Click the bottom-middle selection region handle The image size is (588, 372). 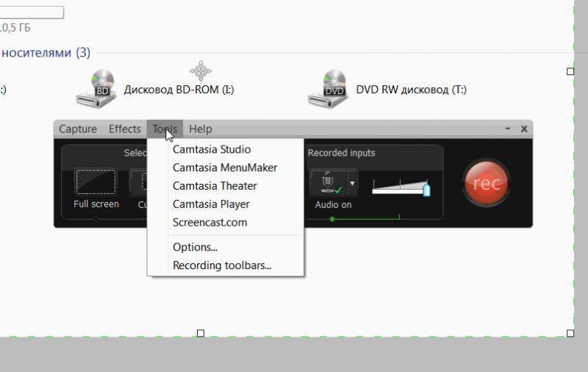tap(201, 333)
